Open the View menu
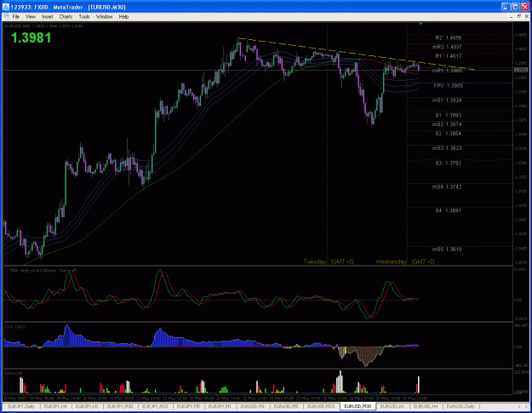Viewport: 532px width, 413px height. tap(30, 17)
